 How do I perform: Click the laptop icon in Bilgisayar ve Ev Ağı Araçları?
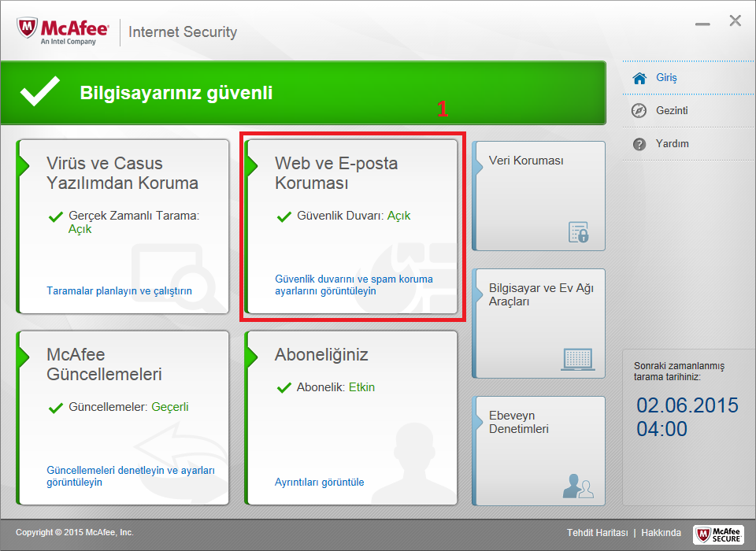point(577,359)
